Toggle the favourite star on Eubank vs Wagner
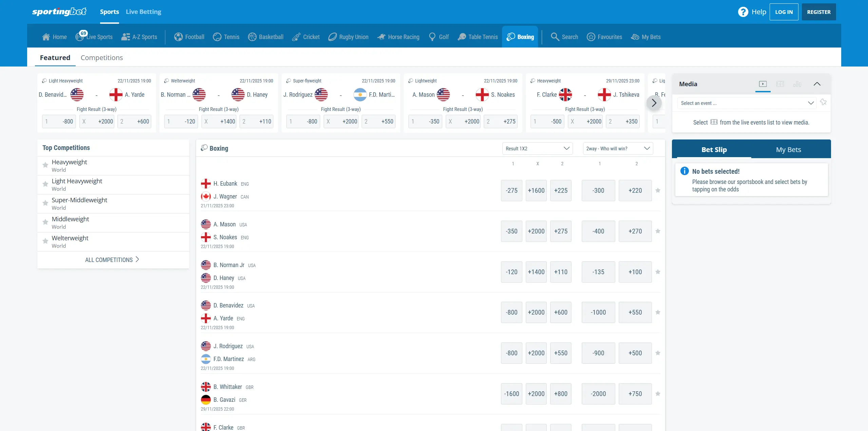 tap(657, 190)
